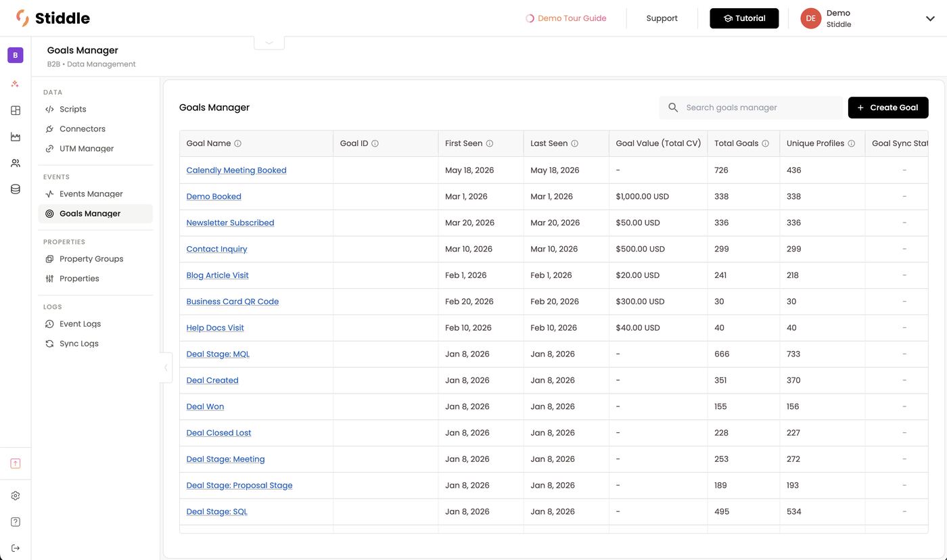Click the Stiddle logo icon

point(22,18)
